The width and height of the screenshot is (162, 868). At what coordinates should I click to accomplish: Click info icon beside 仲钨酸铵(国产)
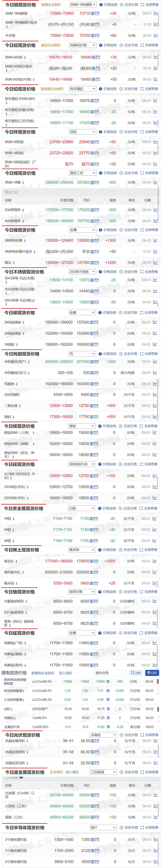(x=29, y=361)
